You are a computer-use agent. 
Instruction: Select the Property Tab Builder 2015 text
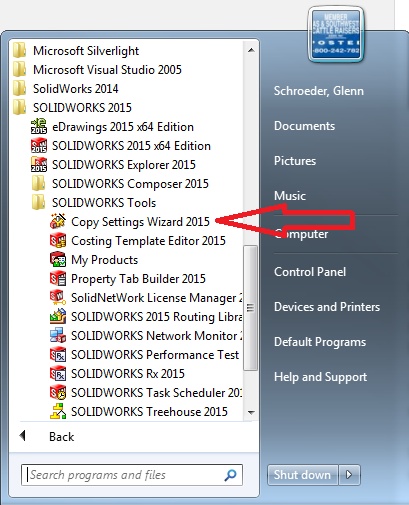(138, 279)
